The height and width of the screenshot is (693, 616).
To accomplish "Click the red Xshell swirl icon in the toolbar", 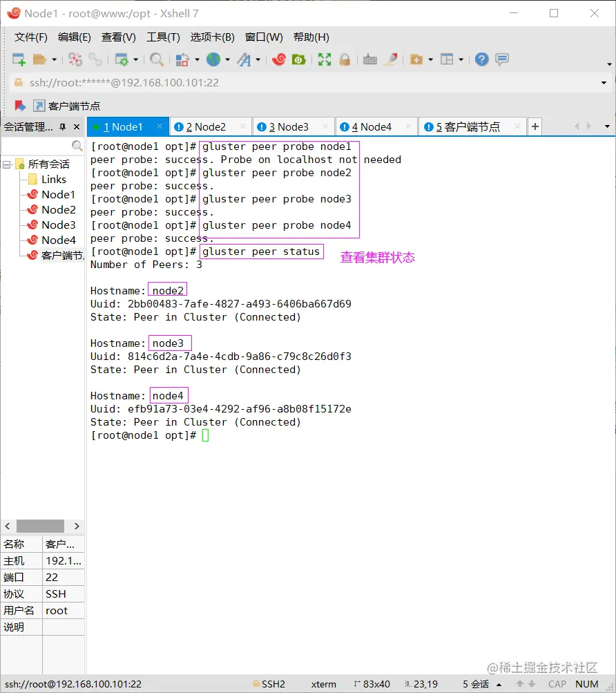I will (279, 59).
